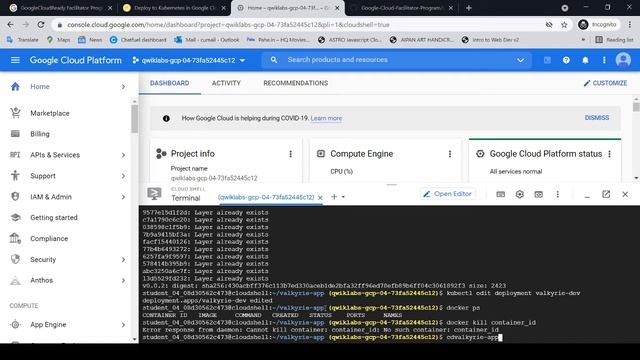The height and width of the screenshot is (360, 640).
Task: Click the sidebar vertical scrollbar thumb
Action: tap(134, 119)
